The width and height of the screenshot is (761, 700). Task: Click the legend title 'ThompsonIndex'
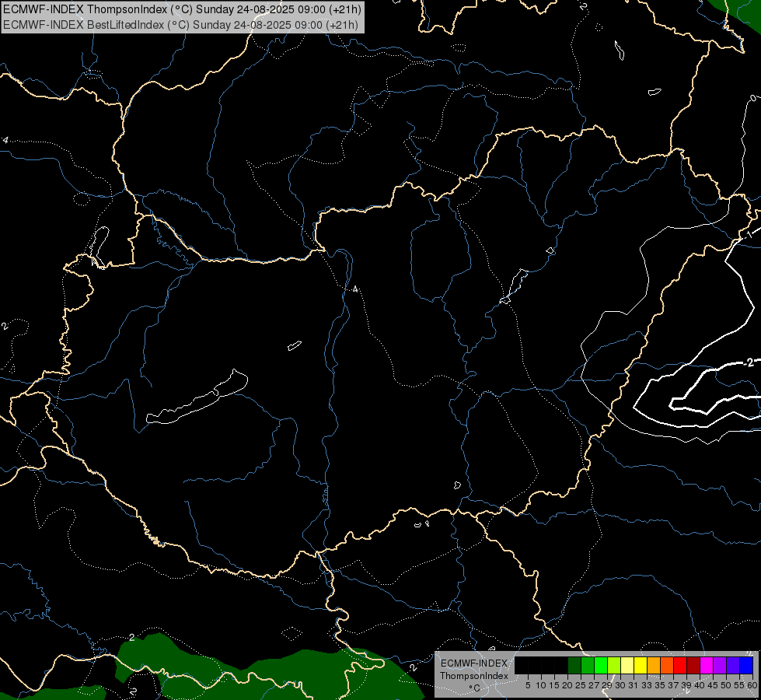473,676
